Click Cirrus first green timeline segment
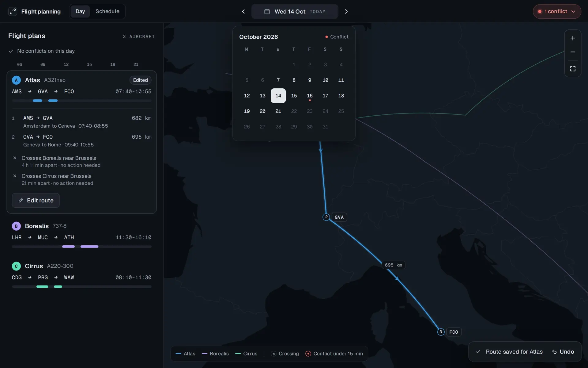 (42, 286)
